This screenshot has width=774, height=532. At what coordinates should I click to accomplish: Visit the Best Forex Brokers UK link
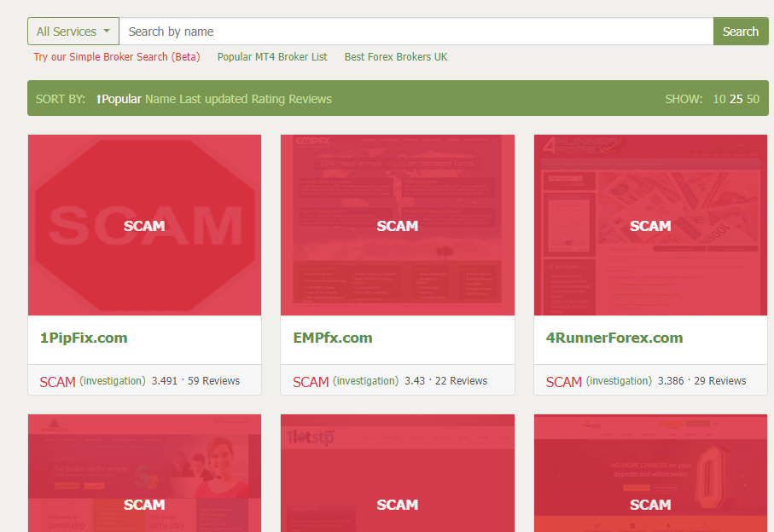pos(396,57)
